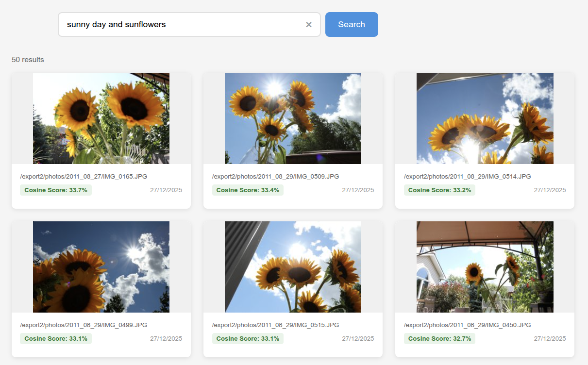This screenshot has height=365, width=588.
Task: Click the IMG_0509.JPG file path text
Action: (x=275, y=177)
